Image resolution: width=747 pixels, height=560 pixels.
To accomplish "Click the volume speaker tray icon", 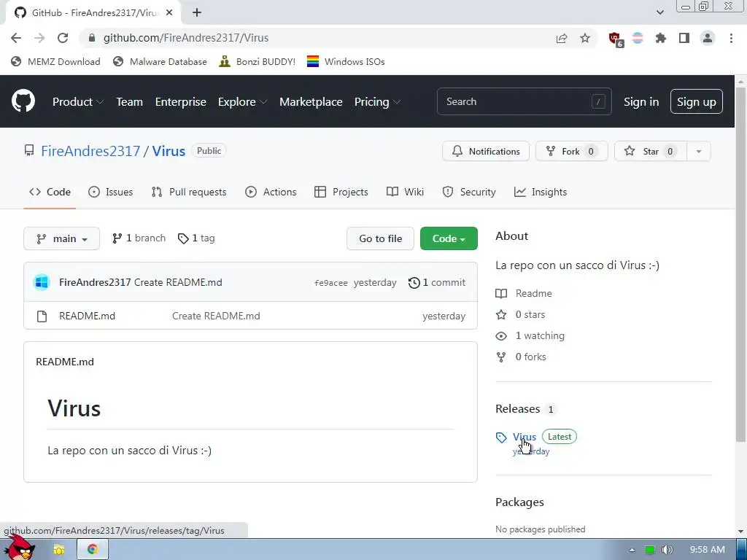I will pyautogui.click(x=667, y=550).
